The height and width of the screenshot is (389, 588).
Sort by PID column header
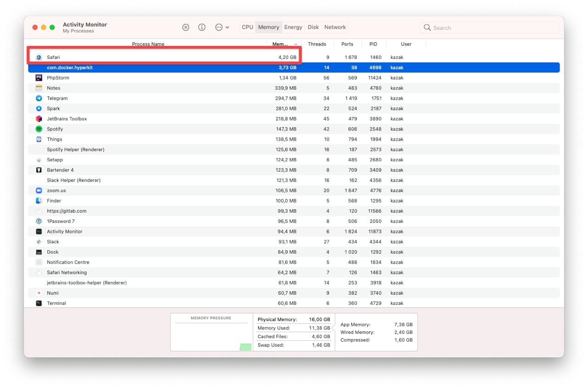373,44
